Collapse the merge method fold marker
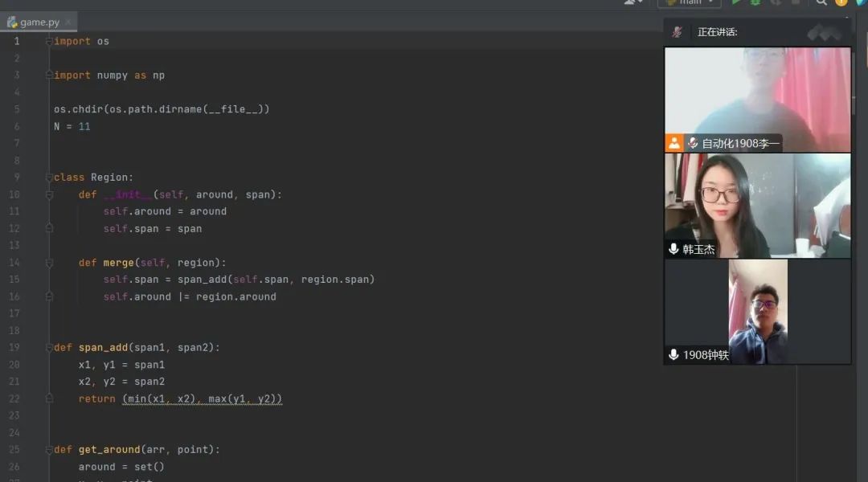 click(x=49, y=263)
